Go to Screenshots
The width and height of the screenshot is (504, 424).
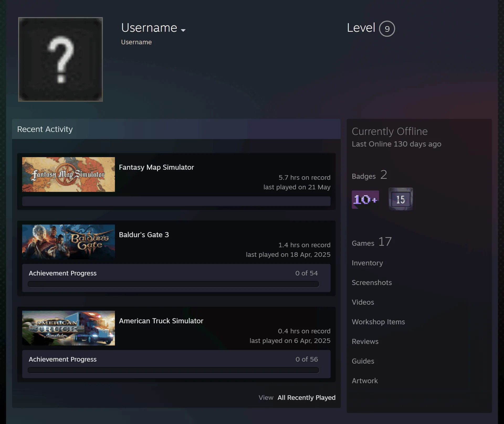tap(372, 282)
